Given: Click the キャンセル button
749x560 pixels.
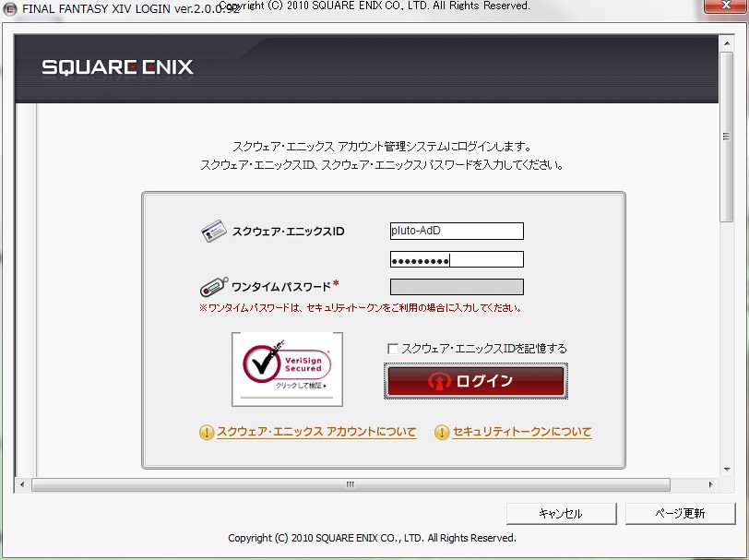Looking at the screenshot, I should 561,514.
